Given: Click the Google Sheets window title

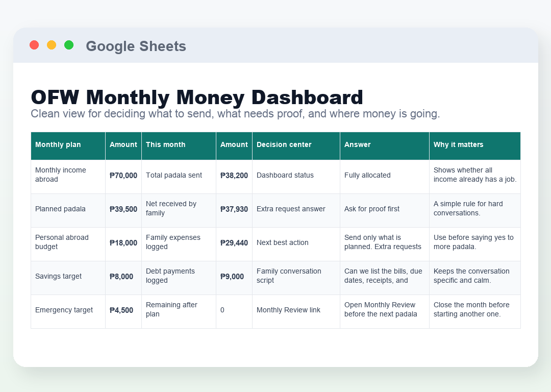Looking at the screenshot, I should tap(136, 46).
